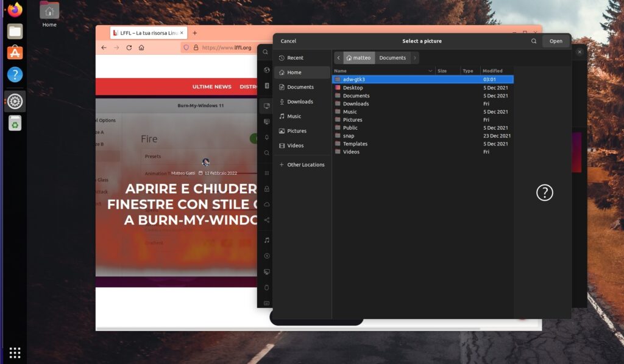
Task: Click ULTIME NEWS in the website navigation
Action: click(211, 86)
